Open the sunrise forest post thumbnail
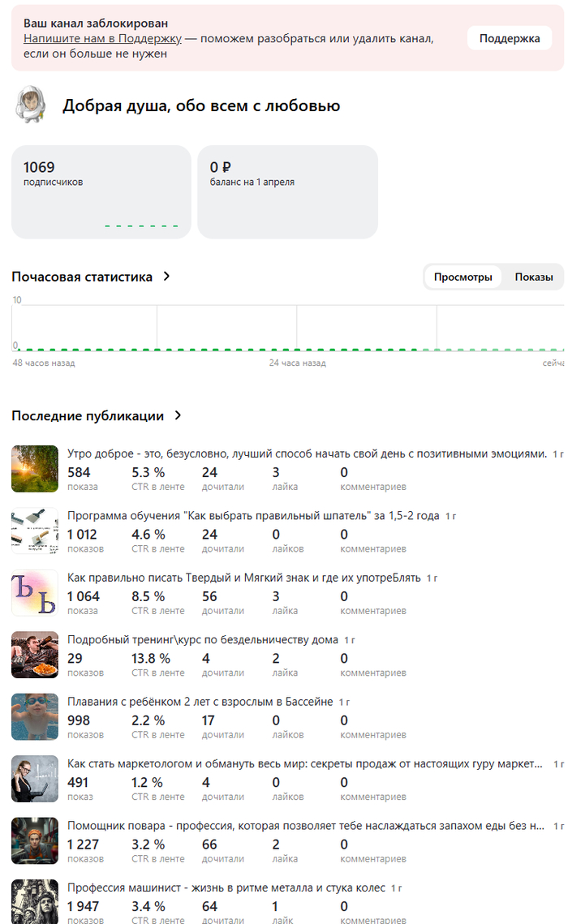Image resolution: width=568 pixels, height=924 pixels. [x=35, y=469]
